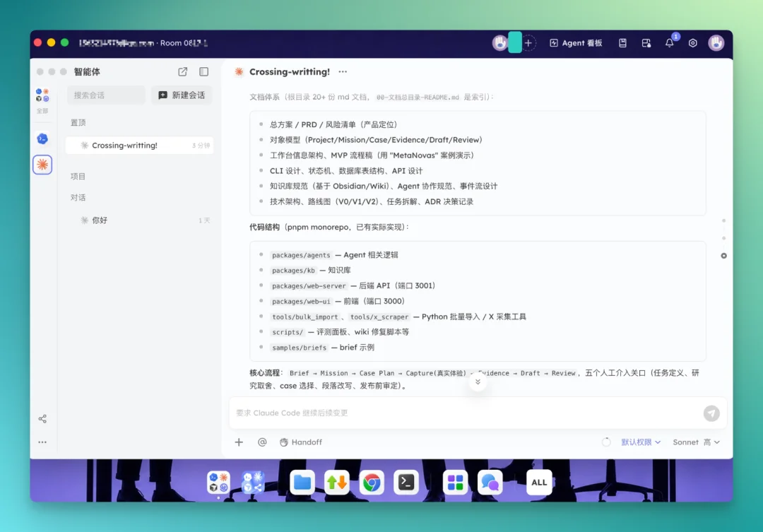The width and height of the screenshot is (763, 532).
Task: Select the 对话 section heading
Action: click(x=78, y=197)
